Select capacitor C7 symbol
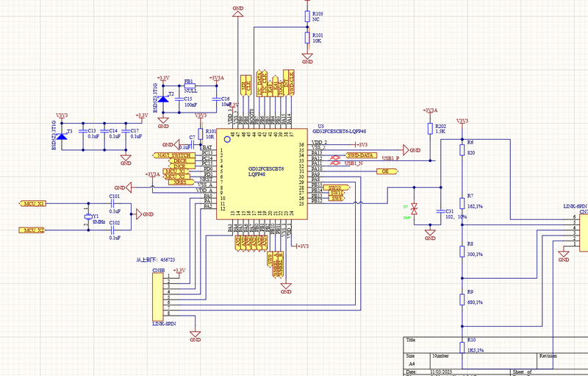Viewport: 588px width, 376px height. pyautogui.click(x=192, y=144)
